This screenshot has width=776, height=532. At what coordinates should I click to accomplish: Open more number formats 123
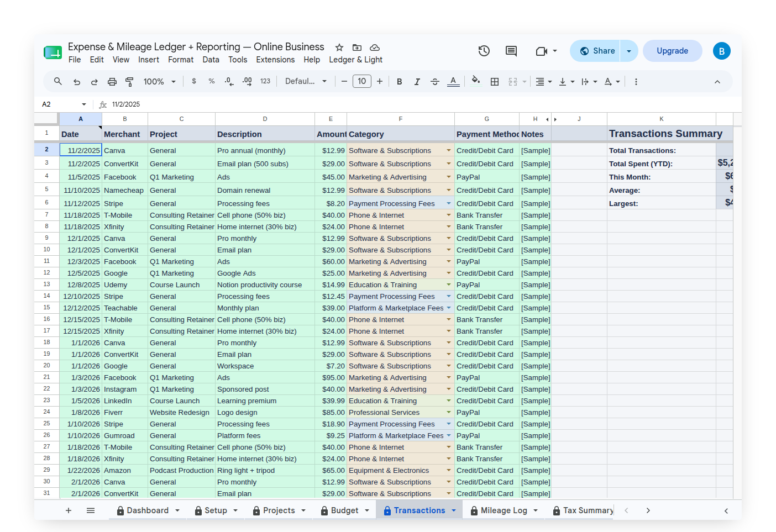[x=265, y=81]
